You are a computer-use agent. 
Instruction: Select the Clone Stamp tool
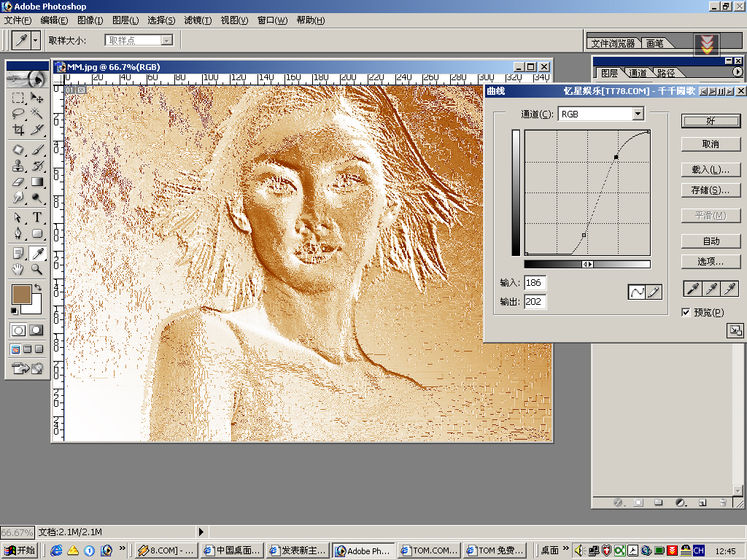(18, 166)
